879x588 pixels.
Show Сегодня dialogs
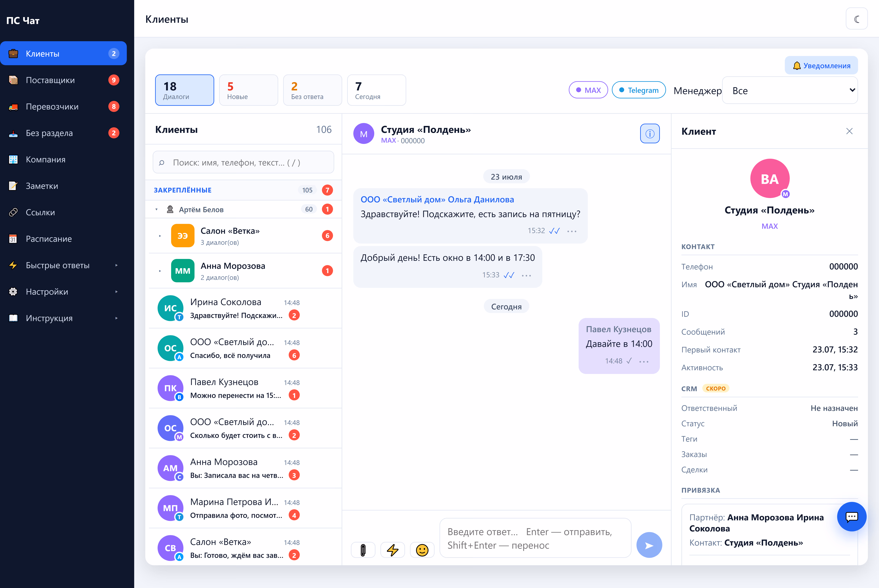(x=376, y=90)
